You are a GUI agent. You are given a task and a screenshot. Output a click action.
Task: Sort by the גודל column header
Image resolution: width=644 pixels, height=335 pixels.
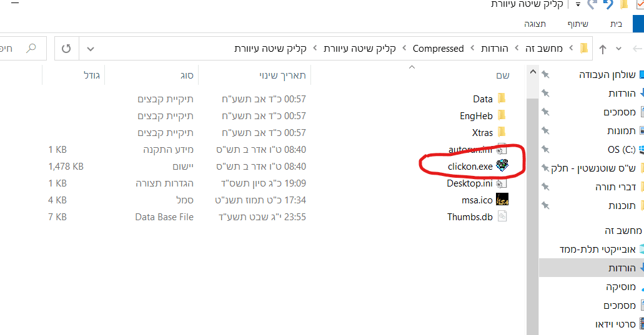92,75
